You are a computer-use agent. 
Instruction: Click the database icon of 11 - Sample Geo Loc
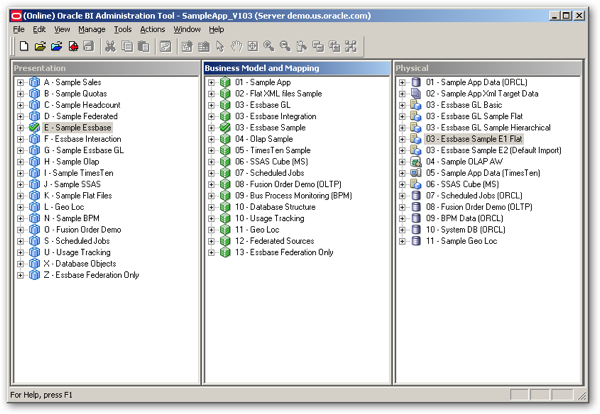point(416,241)
